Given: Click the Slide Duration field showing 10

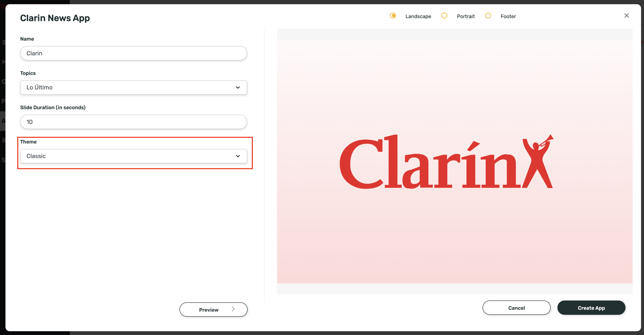Looking at the screenshot, I should pos(133,122).
